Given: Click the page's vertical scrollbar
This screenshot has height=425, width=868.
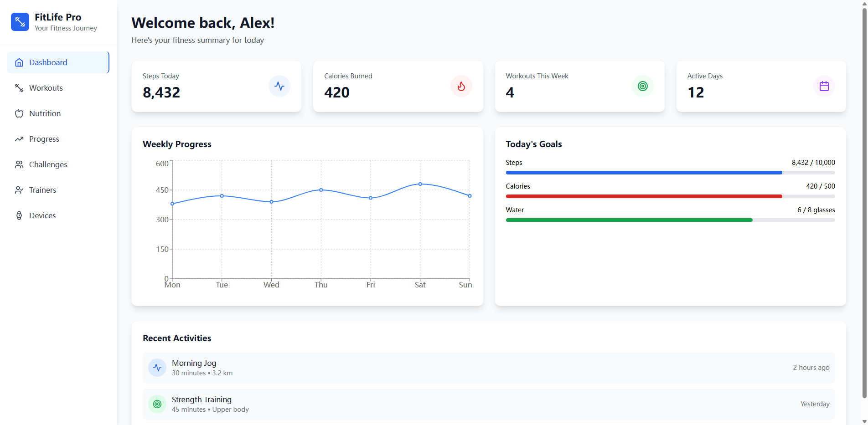Looking at the screenshot, I should (x=864, y=200).
